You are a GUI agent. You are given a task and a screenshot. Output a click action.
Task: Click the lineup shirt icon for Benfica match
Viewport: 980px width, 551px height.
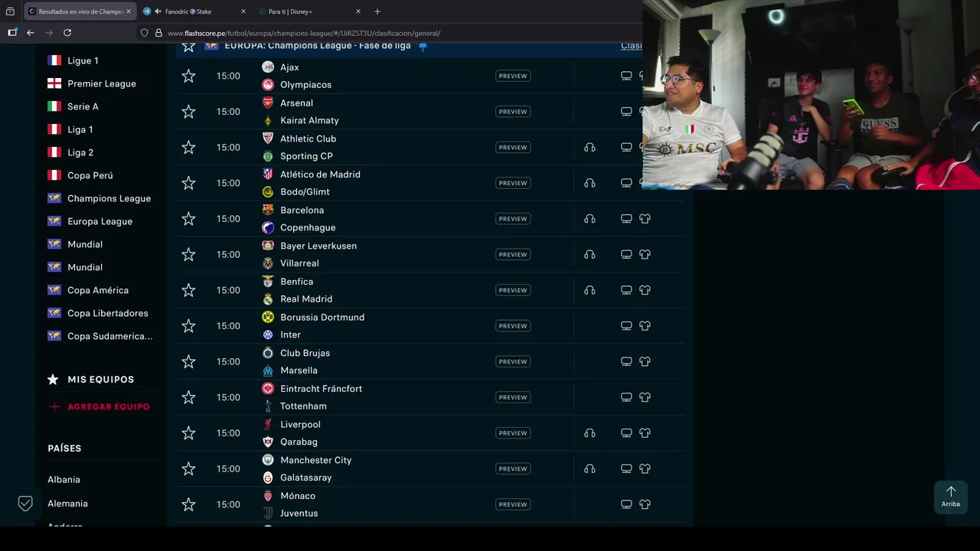point(645,290)
